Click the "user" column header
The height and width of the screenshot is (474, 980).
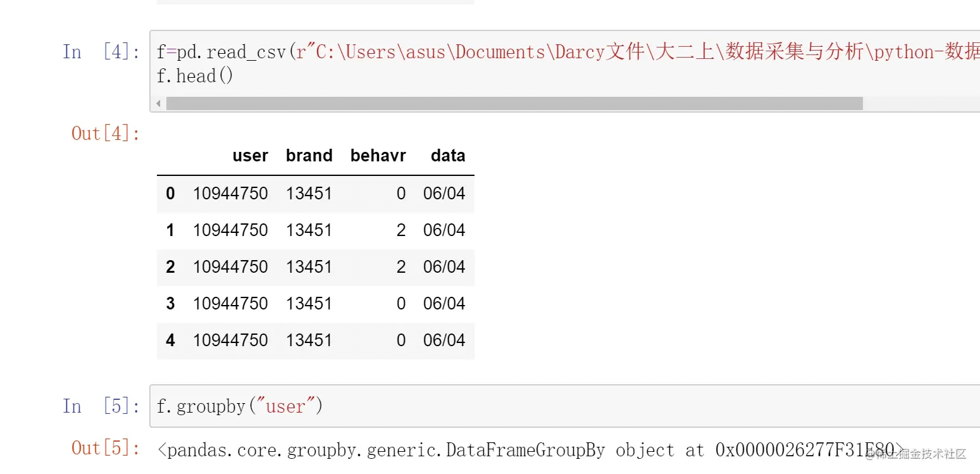[250, 156]
